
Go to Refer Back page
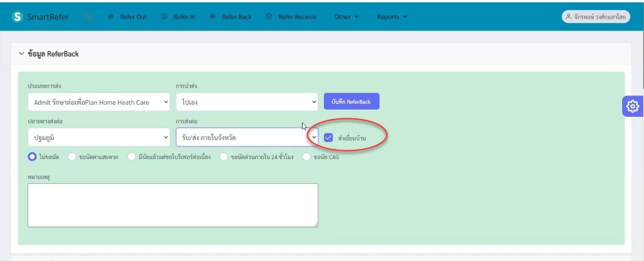point(231,17)
